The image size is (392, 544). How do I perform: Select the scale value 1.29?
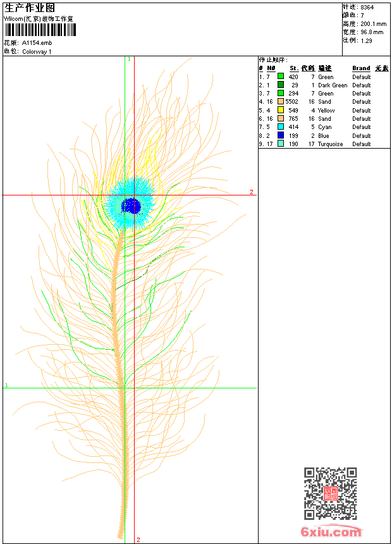[x=366, y=40]
